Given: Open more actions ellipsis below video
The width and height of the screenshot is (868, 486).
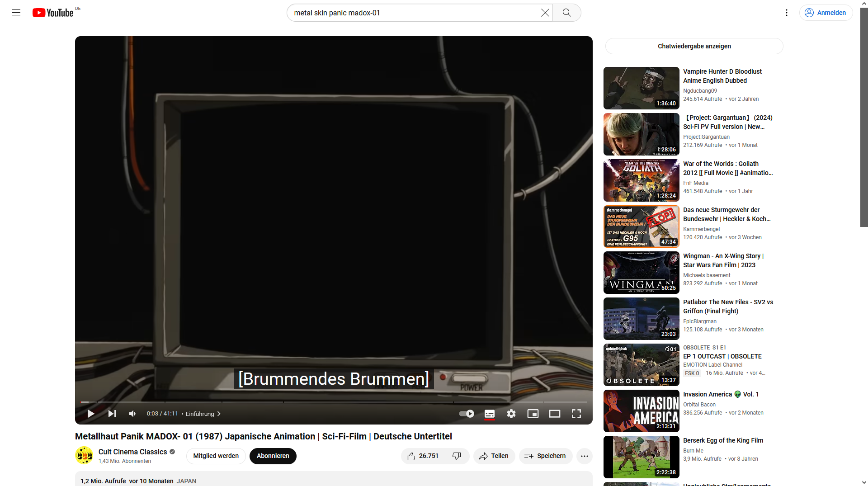Looking at the screenshot, I should tap(585, 456).
